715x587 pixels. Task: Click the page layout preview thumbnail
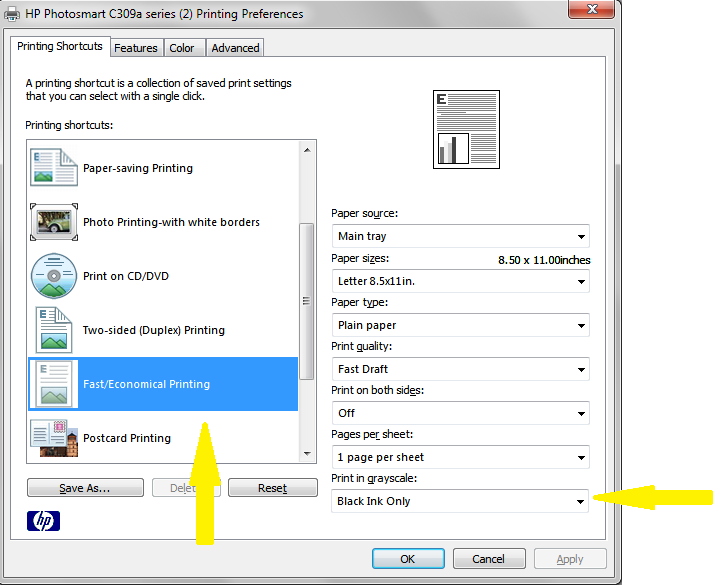click(x=466, y=130)
